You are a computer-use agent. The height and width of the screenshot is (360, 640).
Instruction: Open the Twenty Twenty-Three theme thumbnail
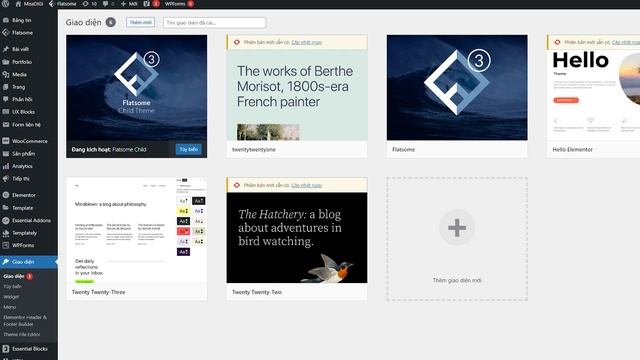[x=136, y=230]
